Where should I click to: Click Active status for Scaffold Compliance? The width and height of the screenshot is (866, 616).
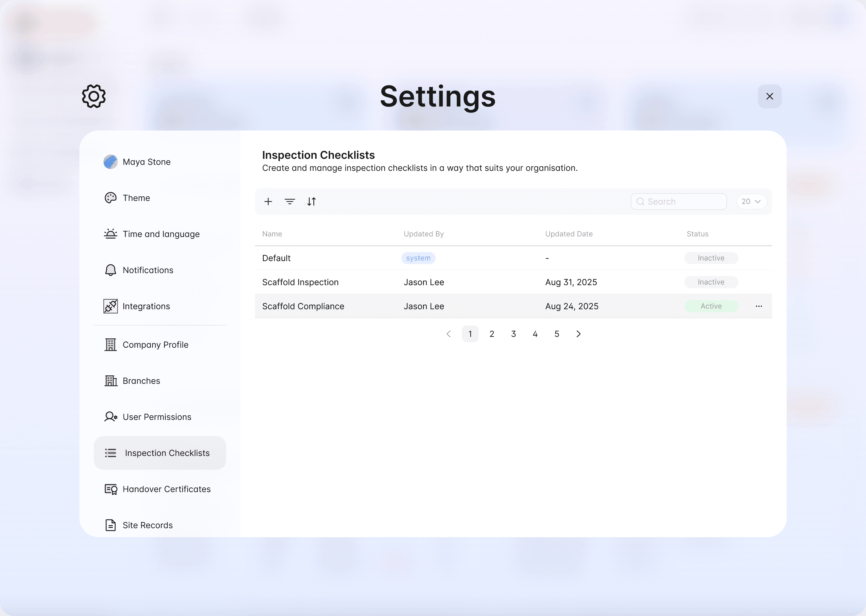711,306
